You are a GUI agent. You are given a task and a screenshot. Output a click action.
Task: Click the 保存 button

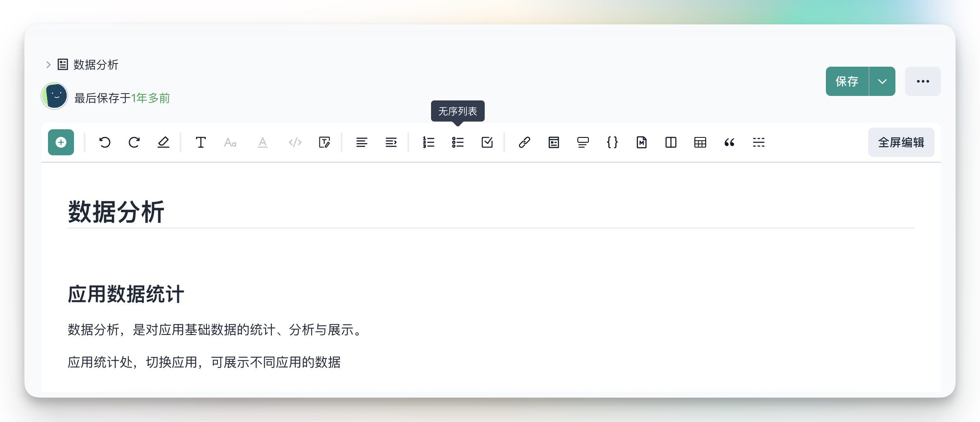[x=847, y=81]
